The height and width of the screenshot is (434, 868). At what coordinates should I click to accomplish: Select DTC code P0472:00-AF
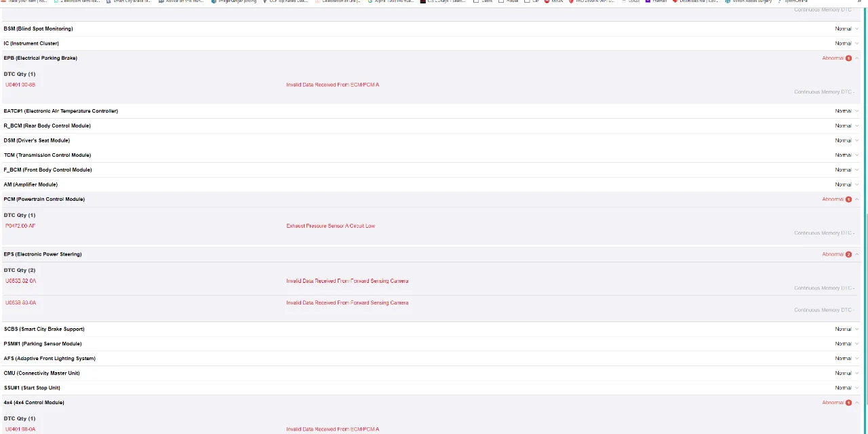(20, 226)
